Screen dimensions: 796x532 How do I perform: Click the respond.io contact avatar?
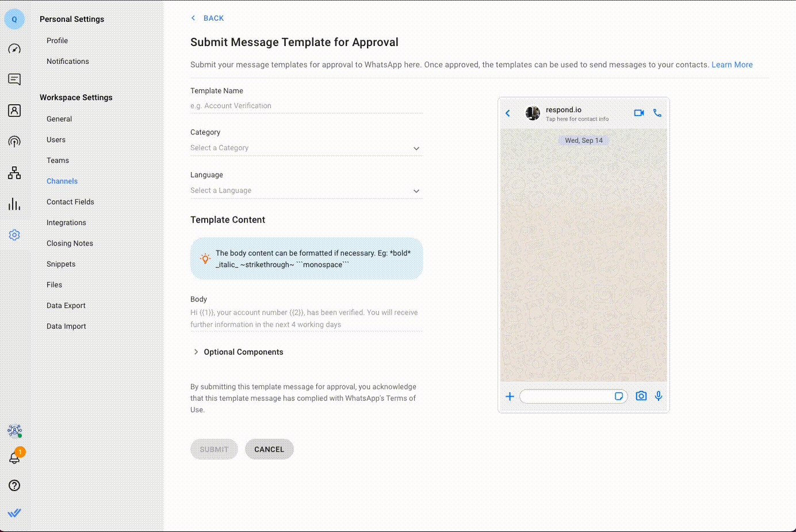tap(533, 113)
